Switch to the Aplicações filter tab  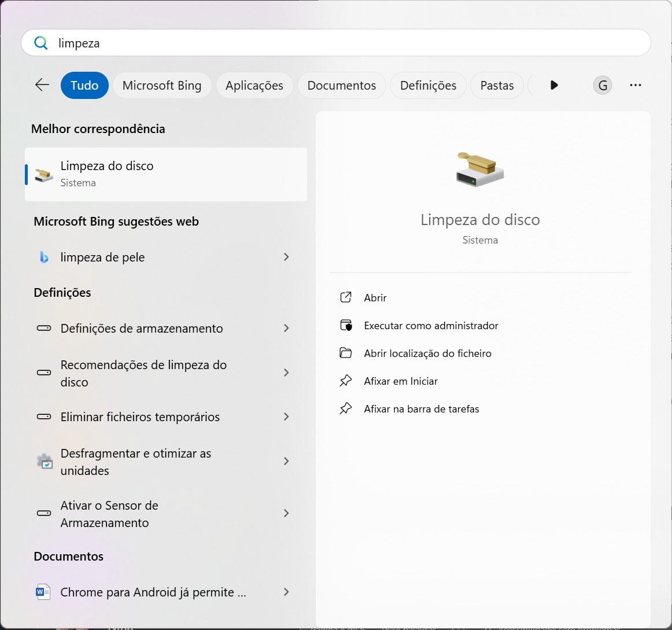[254, 86]
